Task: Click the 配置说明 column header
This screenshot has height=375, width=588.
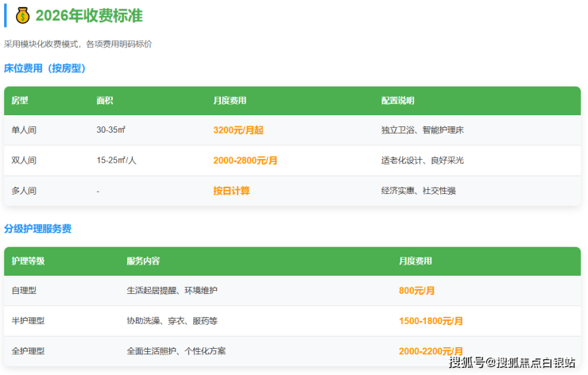Action: click(397, 101)
